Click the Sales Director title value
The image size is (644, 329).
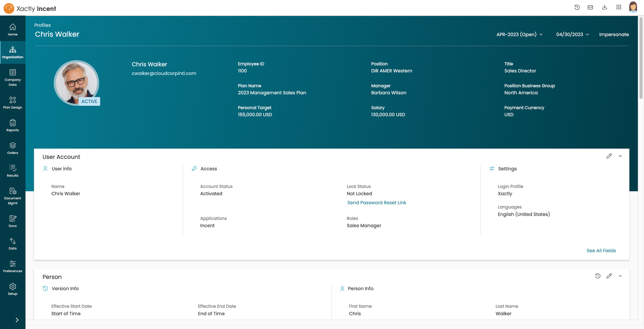pos(520,71)
